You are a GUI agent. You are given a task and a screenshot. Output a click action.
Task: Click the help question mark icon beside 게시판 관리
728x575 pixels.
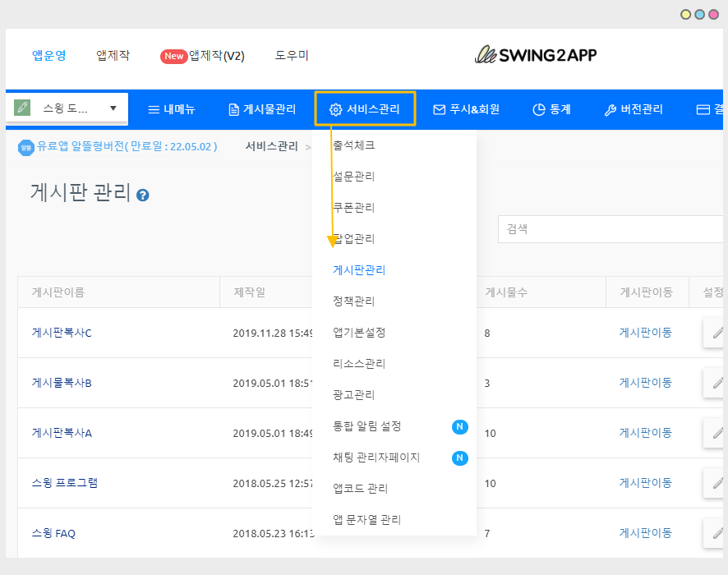[x=143, y=195]
